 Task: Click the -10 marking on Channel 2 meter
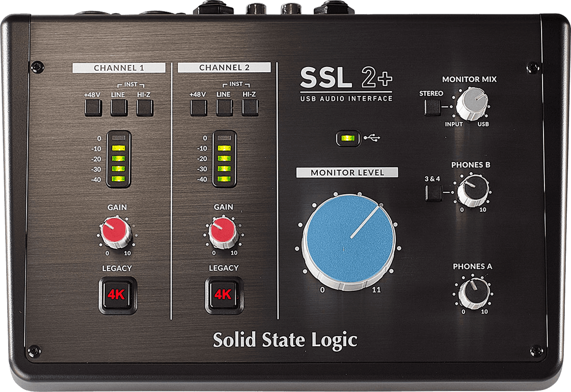[201, 148]
